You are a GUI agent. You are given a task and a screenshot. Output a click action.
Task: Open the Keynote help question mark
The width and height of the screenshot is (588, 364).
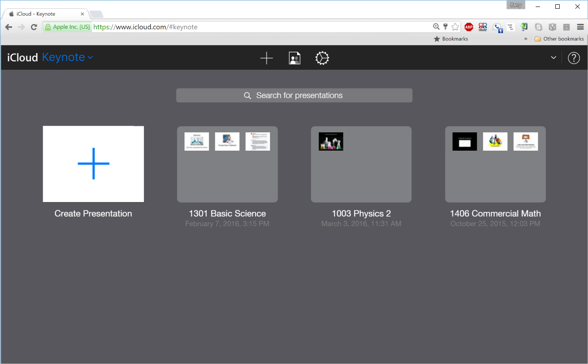[x=574, y=58]
